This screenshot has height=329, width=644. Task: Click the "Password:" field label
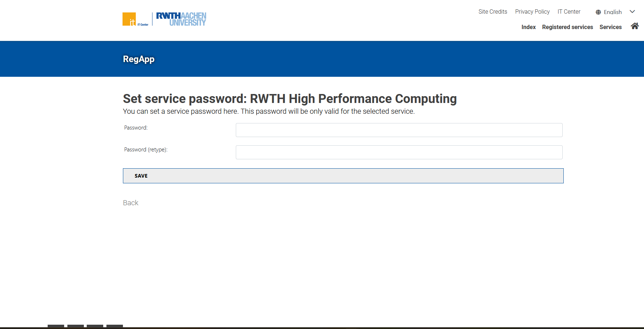(x=136, y=128)
